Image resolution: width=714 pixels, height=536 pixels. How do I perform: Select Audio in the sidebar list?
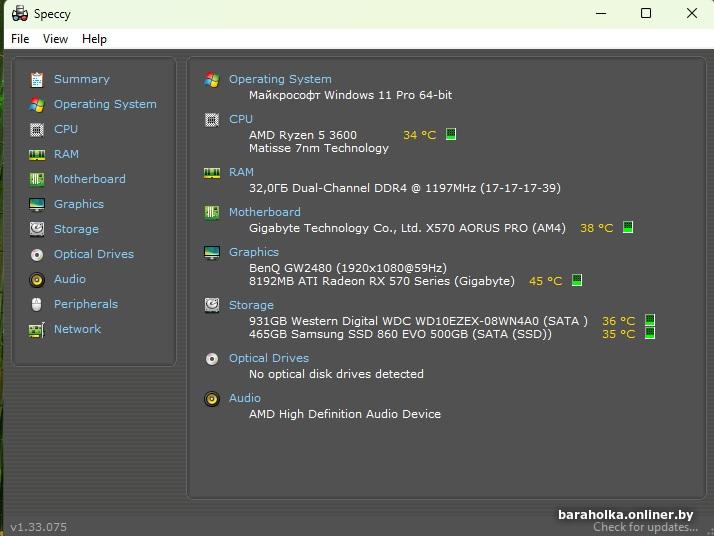pyautogui.click(x=70, y=279)
